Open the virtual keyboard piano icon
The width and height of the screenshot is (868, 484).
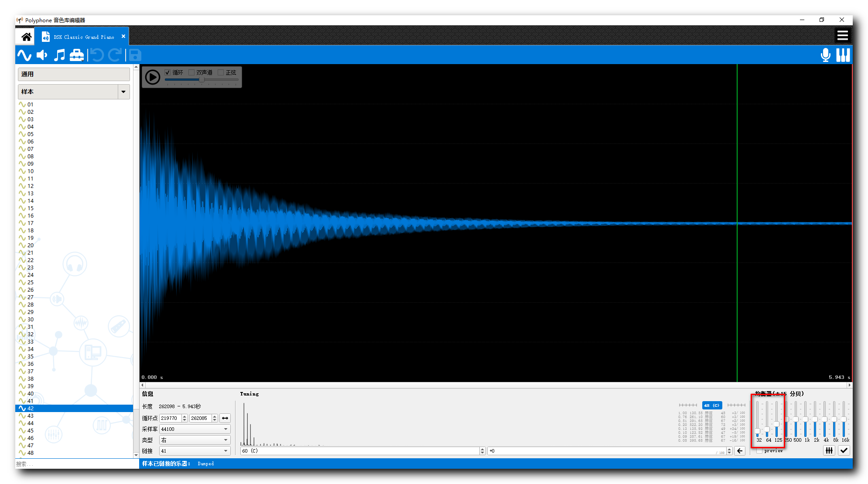[843, 55]
